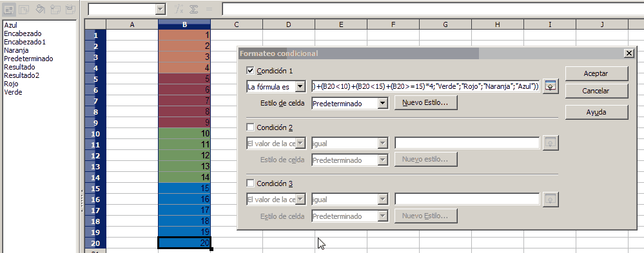Open Condición 2 'El valor de la celda' dropdown
Viewport: 644px width, 253px height.
[300, 143]
